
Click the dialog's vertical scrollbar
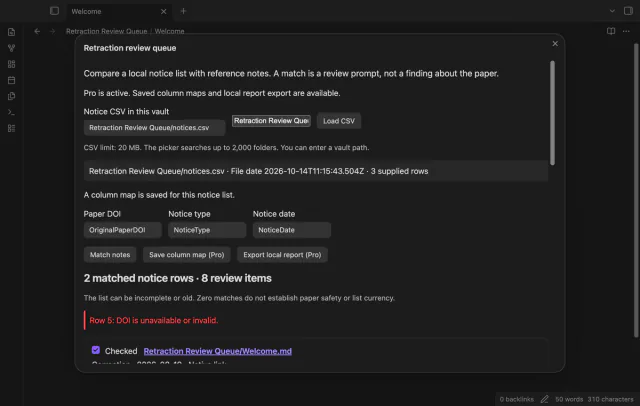[x=552, y=113]
